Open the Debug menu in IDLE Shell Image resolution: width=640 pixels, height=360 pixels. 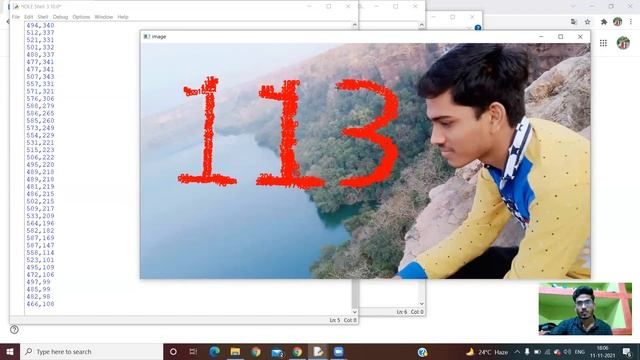coord(60,17)
